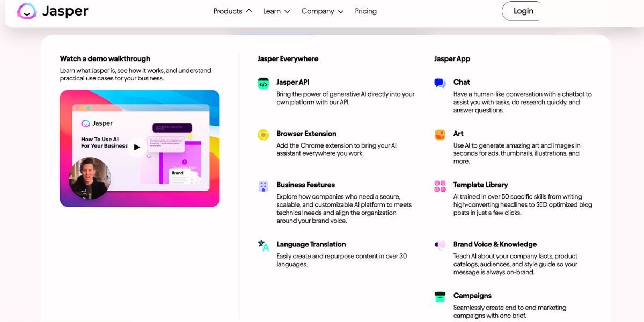Click the Campaigns icon
The width and height of the screenshot is (644, 322).
click(440, 297)
